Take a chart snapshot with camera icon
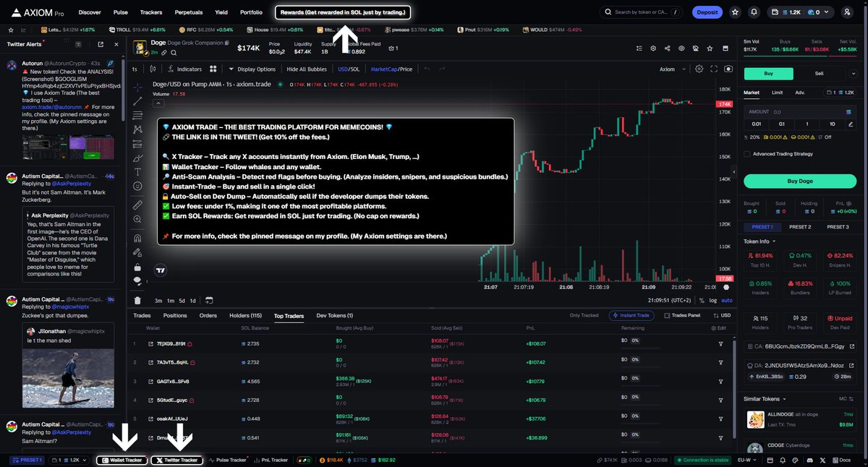The width and height of the screenshot is (868, 467). pyautogui.click(x=728, y=69)
